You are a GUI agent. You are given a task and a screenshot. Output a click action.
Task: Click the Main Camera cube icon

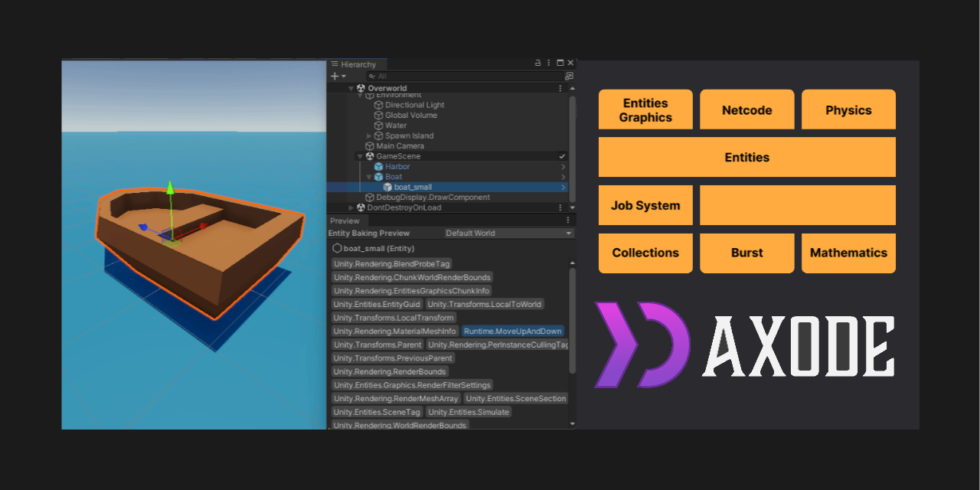pyautogui.click(x=369, y=146)
